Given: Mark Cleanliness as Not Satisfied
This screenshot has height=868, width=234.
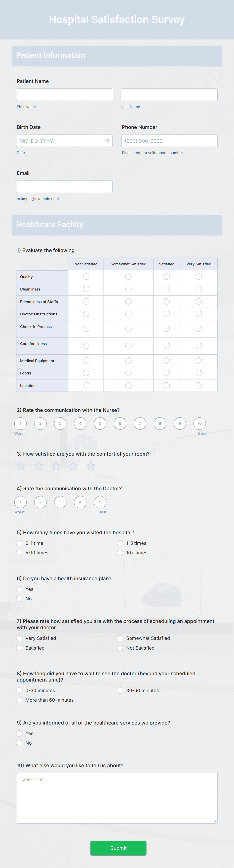Looking at the screenshot, I should 86,289.
